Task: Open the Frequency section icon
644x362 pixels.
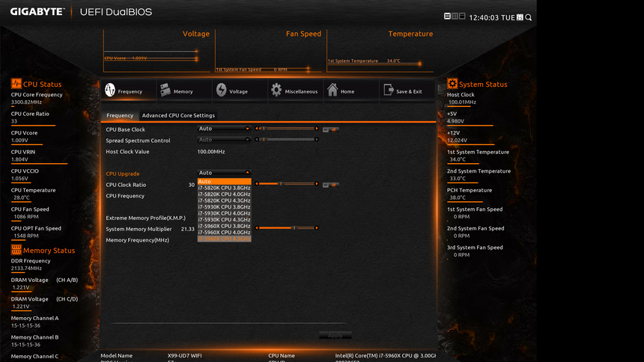Action: pos(110,90)
